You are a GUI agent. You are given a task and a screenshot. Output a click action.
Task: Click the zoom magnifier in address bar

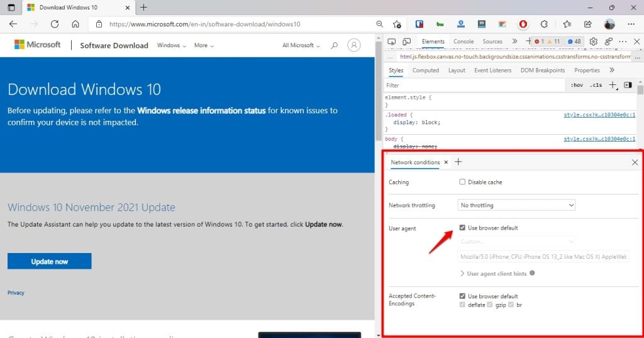379,25
